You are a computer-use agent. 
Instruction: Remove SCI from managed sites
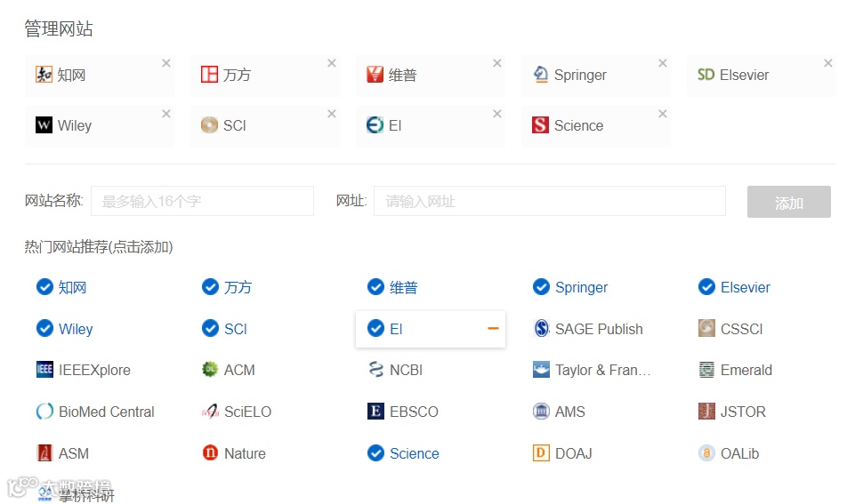point(332,114)
